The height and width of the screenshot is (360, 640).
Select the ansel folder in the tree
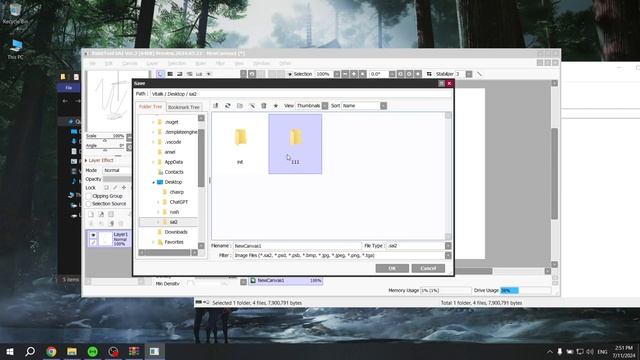click(170, 152)
